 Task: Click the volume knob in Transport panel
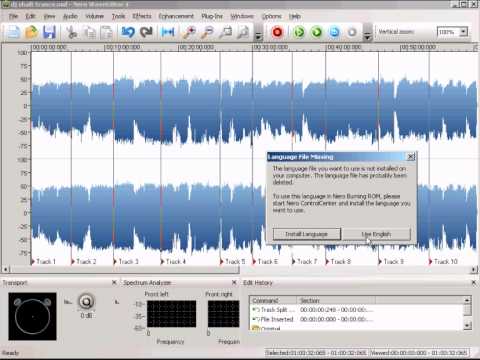coord(86,302)
